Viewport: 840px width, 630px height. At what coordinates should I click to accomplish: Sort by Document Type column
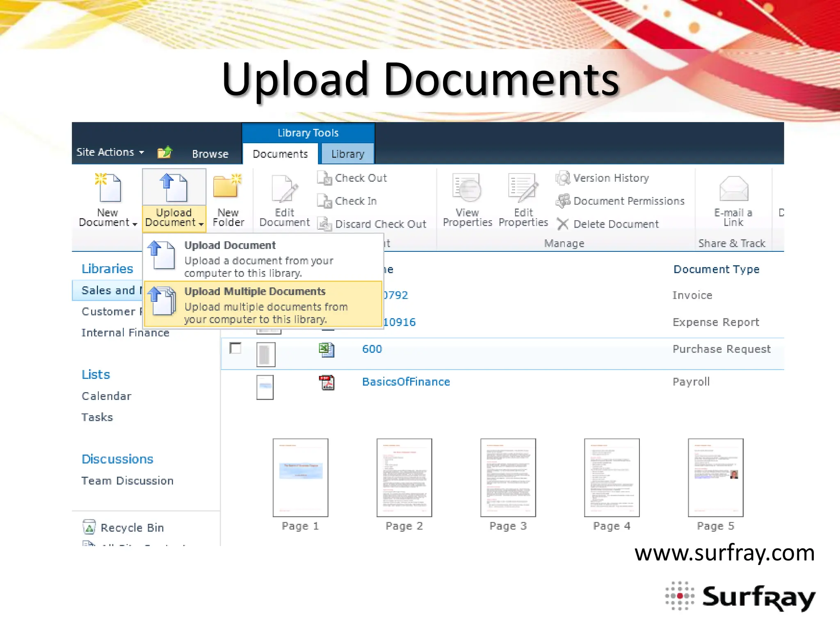[x=717, y=269]
